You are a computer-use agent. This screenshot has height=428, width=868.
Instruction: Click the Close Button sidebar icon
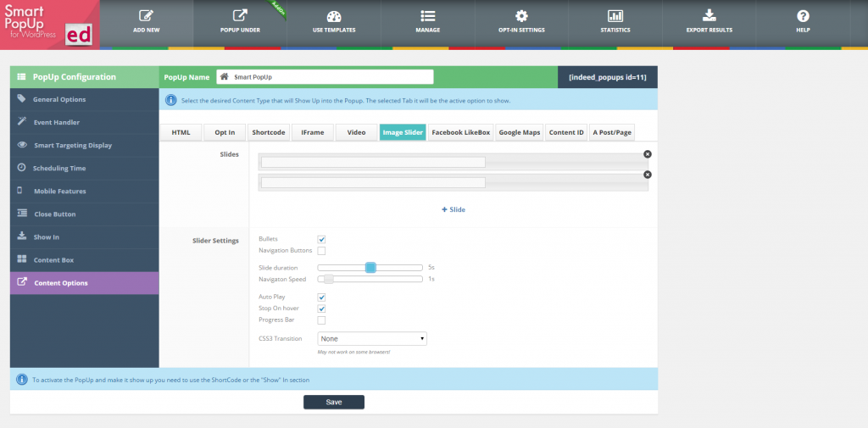[x=22, y=214]
